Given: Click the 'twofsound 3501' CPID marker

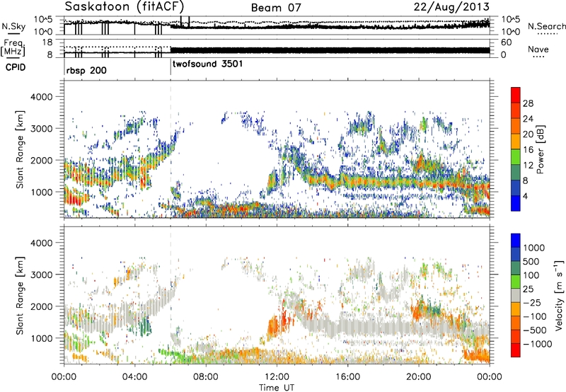Looking at the screenshot, I should tap(207, 64).
